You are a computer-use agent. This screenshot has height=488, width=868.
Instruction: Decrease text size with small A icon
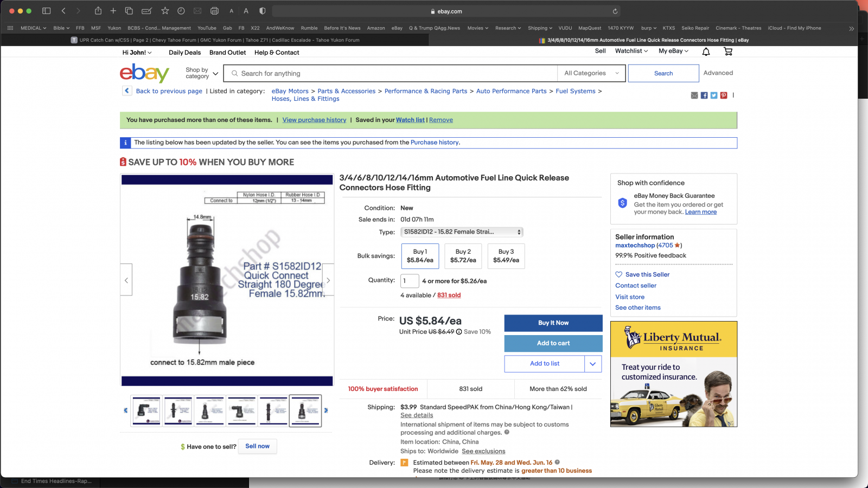click(x=232, y=11)
